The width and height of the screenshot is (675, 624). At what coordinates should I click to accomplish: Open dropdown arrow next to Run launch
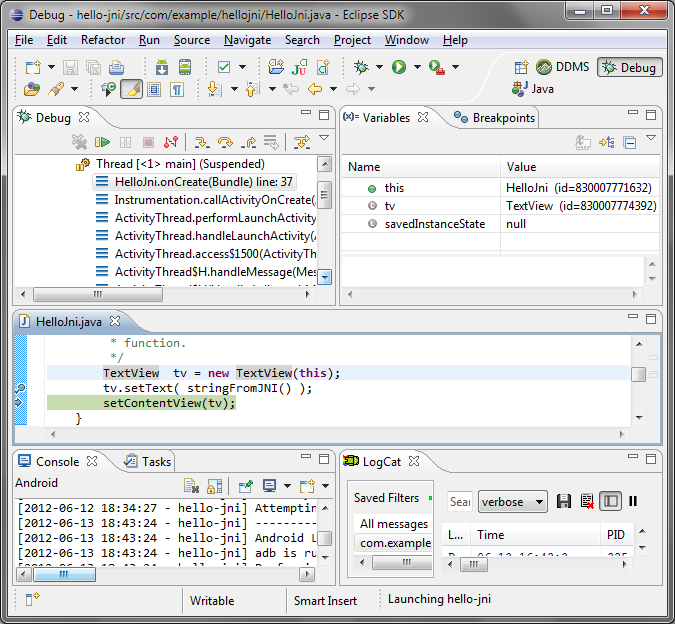pos(417,67)
